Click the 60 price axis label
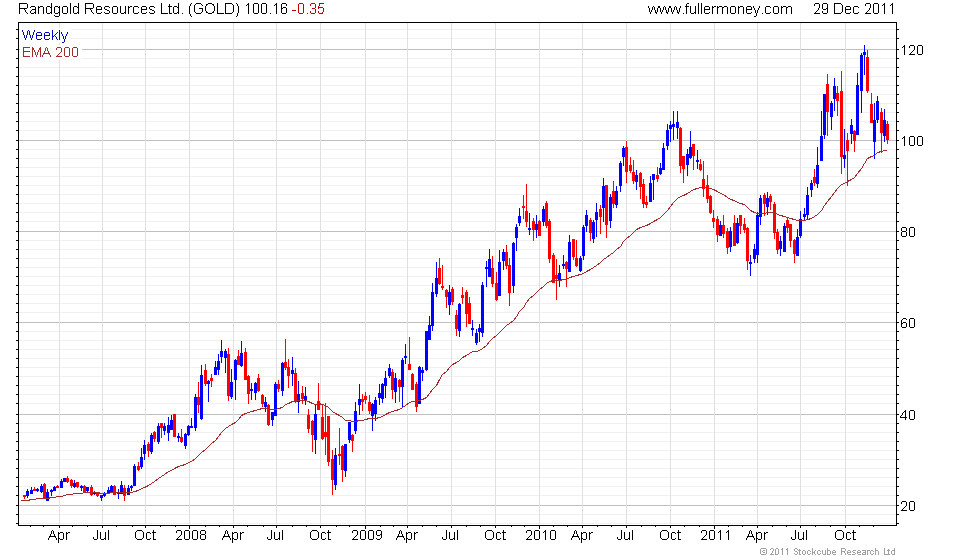This screenshot has width=980, height=560. tap(908, 323)
